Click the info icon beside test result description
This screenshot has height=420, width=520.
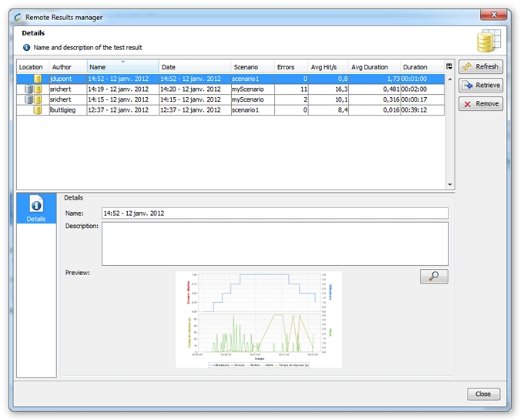tap(26, 48)
